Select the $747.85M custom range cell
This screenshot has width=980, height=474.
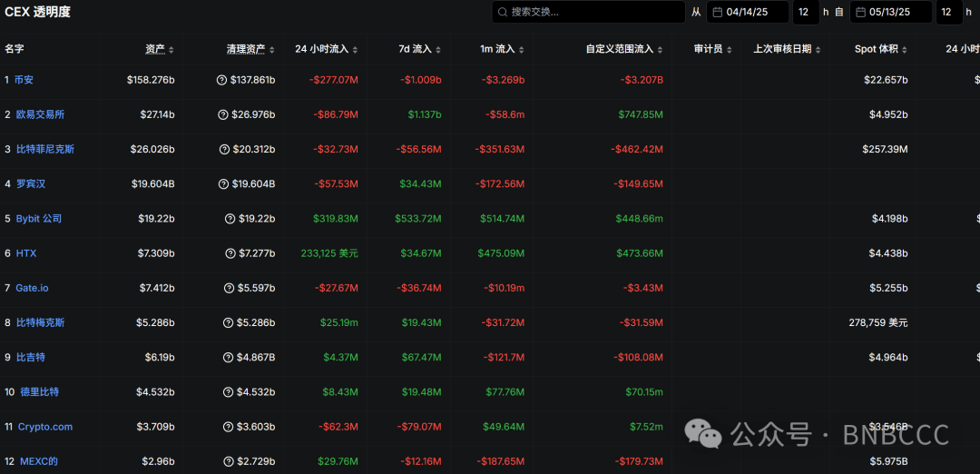coord(640,114)
